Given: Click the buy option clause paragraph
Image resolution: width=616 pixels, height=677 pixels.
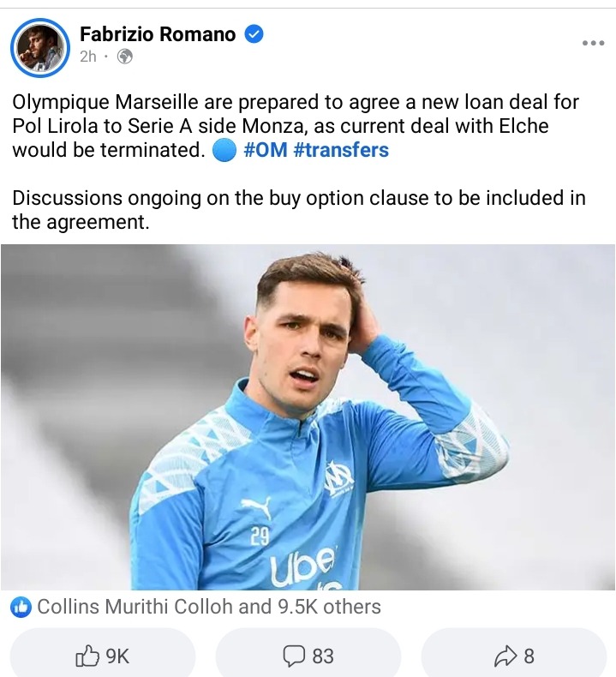Looking at the screenshot, I should (299, 210).
